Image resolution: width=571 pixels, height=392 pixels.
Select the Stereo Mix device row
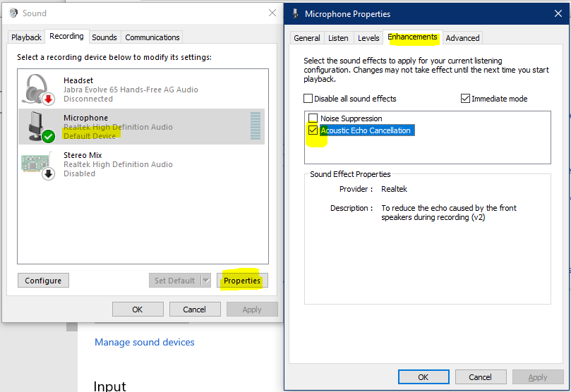(142, 164)
